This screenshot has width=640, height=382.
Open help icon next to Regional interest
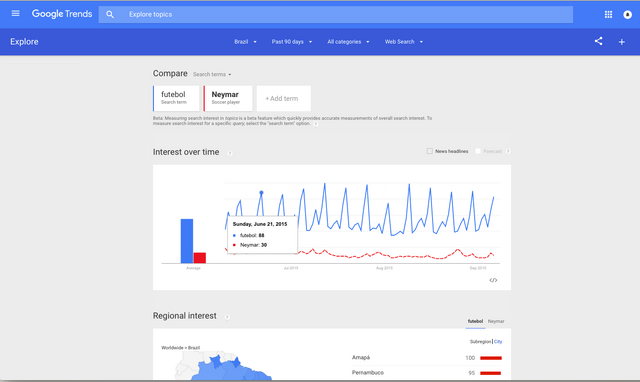(x=227, y=317)
